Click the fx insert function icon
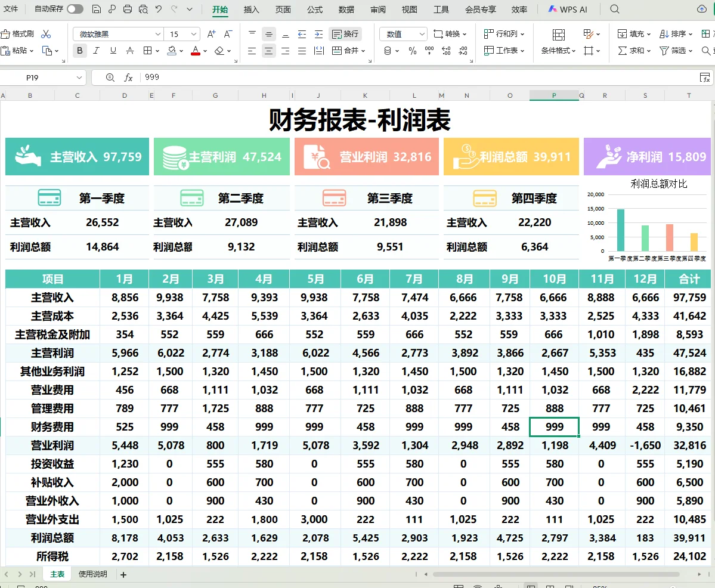715x588 pixels. coord(129,78)
